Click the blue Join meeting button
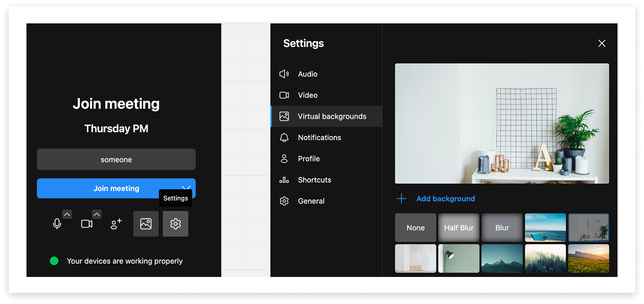644x304 pixels. (116, 188)
